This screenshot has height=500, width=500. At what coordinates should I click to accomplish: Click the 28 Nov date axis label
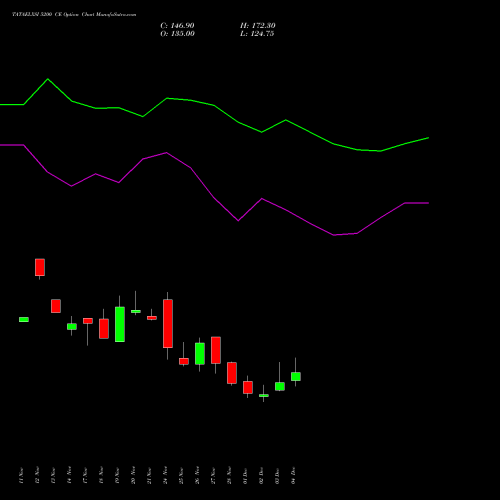coord(229,476)
